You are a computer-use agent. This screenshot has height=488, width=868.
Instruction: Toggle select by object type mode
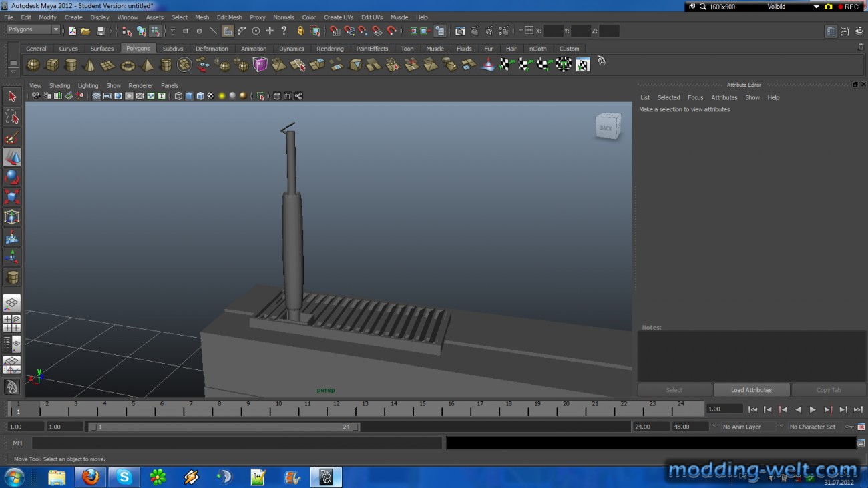tap(141, 31)
